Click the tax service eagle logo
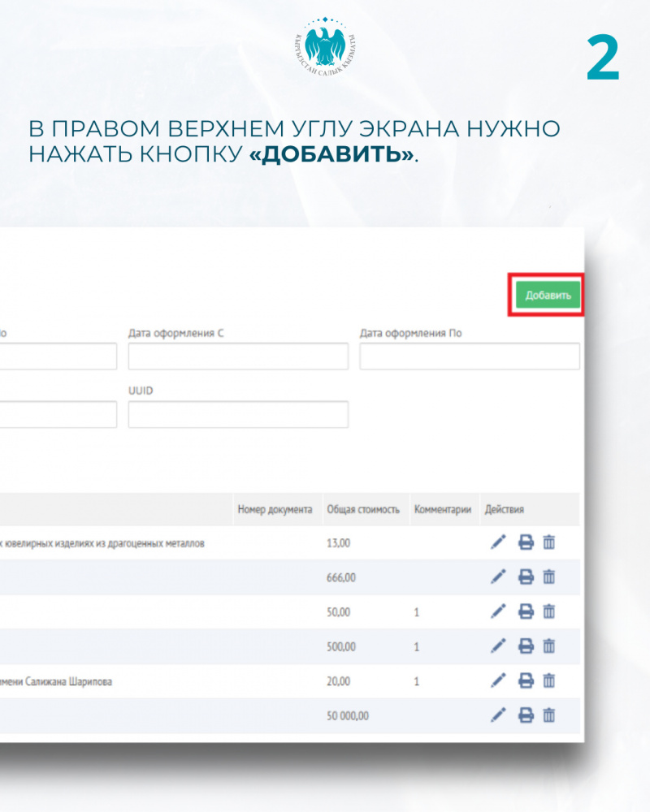 click(x=325, y=52)
